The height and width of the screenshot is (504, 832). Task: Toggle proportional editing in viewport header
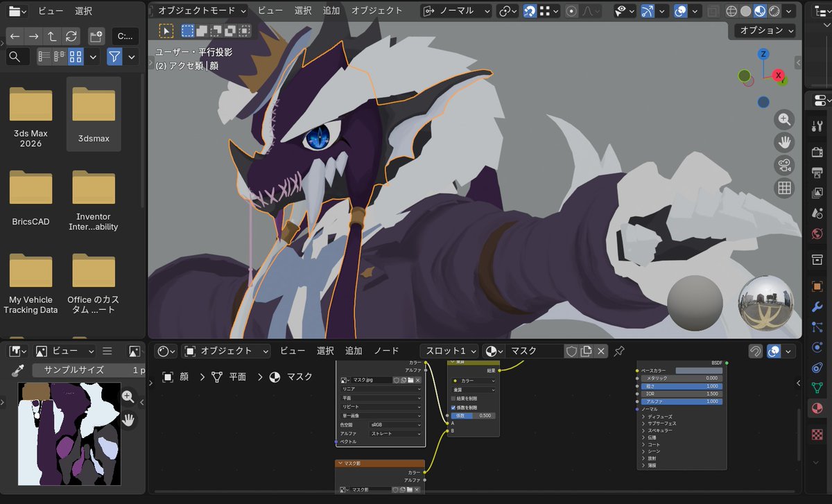click(571, 11)
